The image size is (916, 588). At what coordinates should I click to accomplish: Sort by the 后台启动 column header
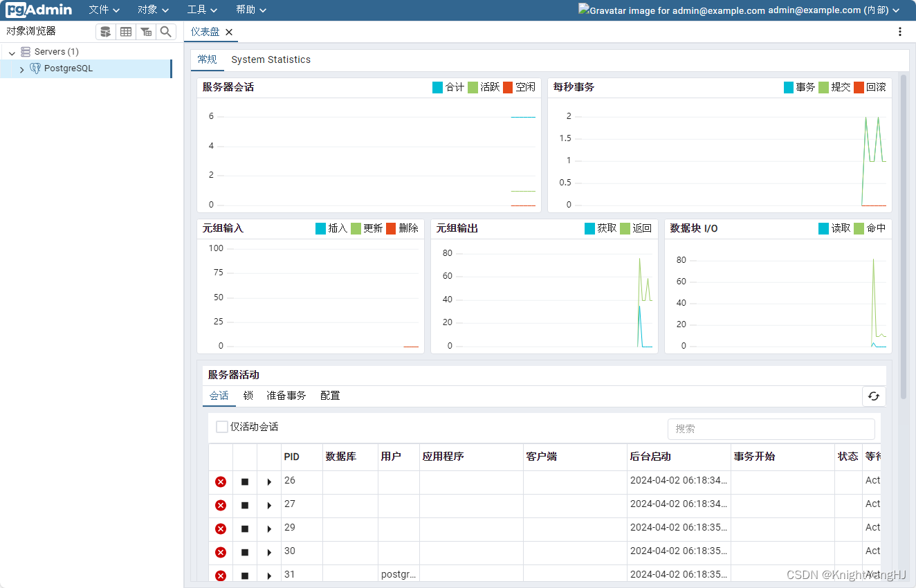(679, 457)
